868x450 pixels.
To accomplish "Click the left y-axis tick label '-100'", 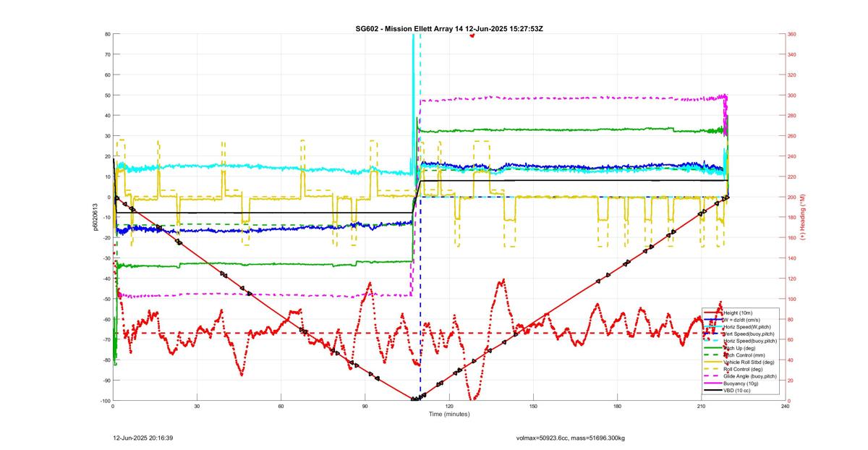I will coord(106,401).
